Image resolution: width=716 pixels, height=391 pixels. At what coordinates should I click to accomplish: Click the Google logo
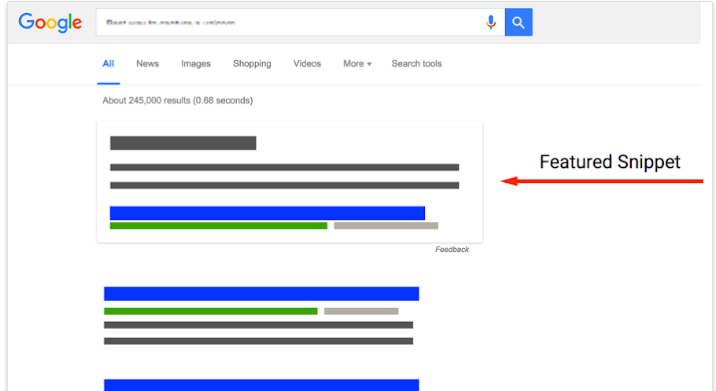point(50,22)
